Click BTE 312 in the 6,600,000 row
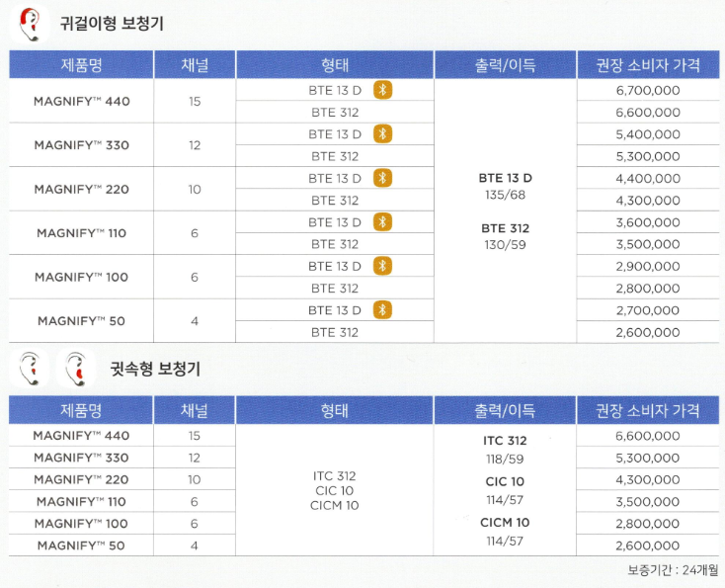This screenshot has height=588, width=725. 335,113
